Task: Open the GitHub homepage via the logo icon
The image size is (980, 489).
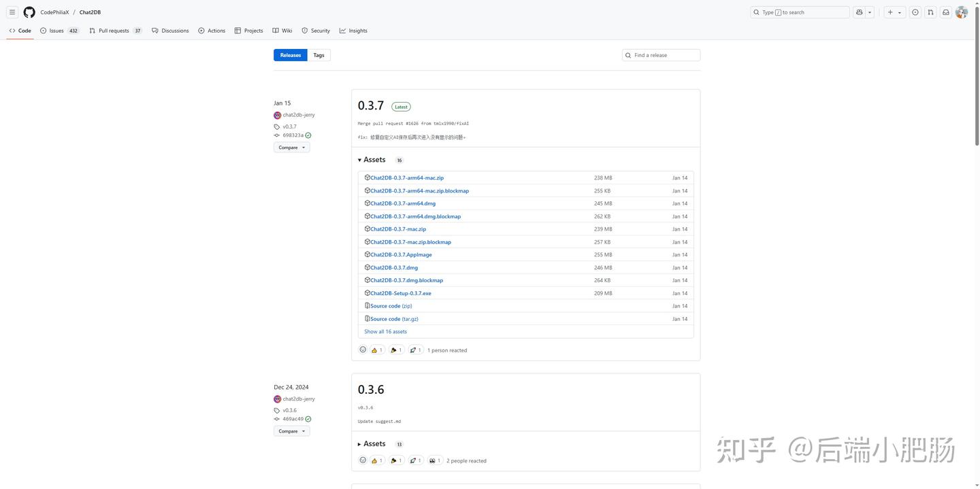Action: coord(29,12)
